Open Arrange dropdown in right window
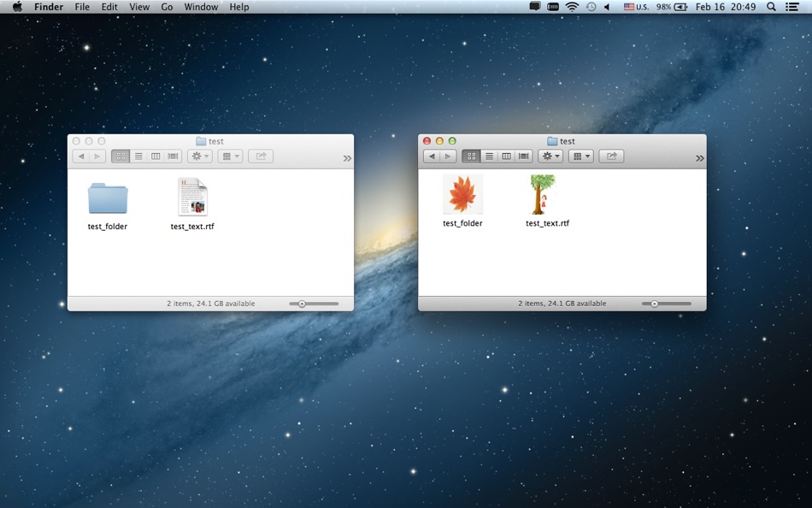Screen dimensions: 812x508 581,156
